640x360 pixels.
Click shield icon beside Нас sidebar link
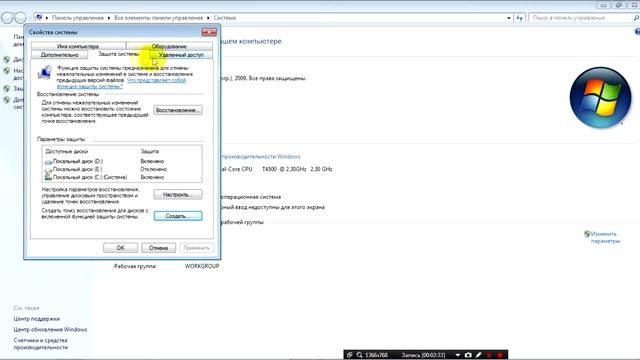(x=7, y=71)
